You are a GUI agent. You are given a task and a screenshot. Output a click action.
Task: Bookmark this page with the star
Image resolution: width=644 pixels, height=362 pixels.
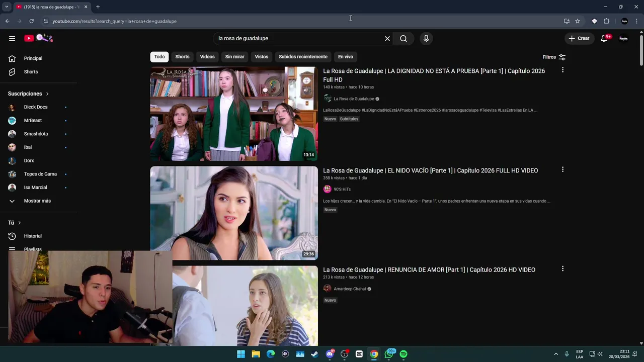pos(578,21)
